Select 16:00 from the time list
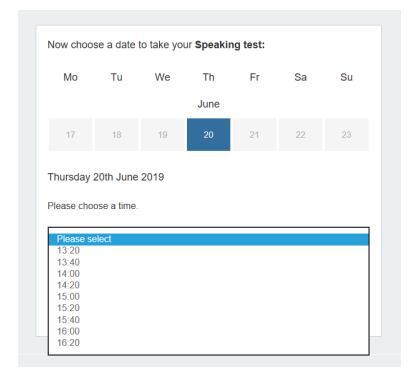Viewport: 411px width, 377px height. click(x=209, y=331)
